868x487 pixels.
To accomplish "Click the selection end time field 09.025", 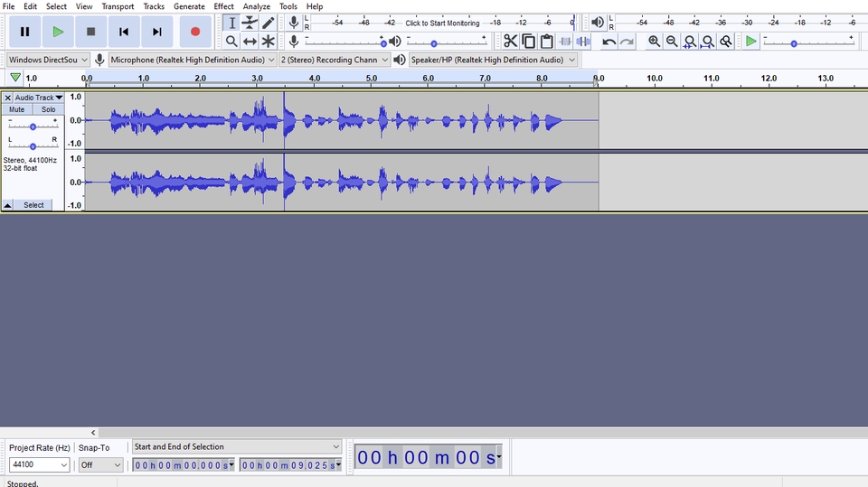I will click(x=290, y=465).
